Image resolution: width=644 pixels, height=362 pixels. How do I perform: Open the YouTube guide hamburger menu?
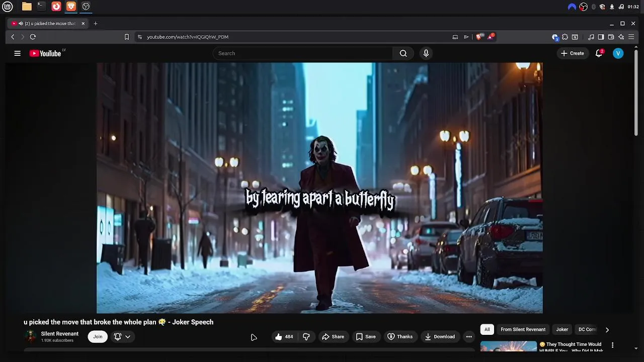(18, 53)
